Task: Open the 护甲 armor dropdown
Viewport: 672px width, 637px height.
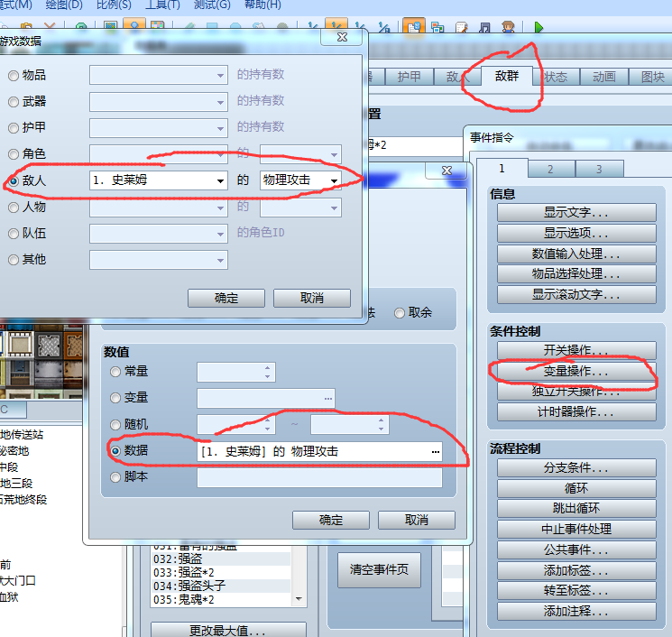Action: 158,128
